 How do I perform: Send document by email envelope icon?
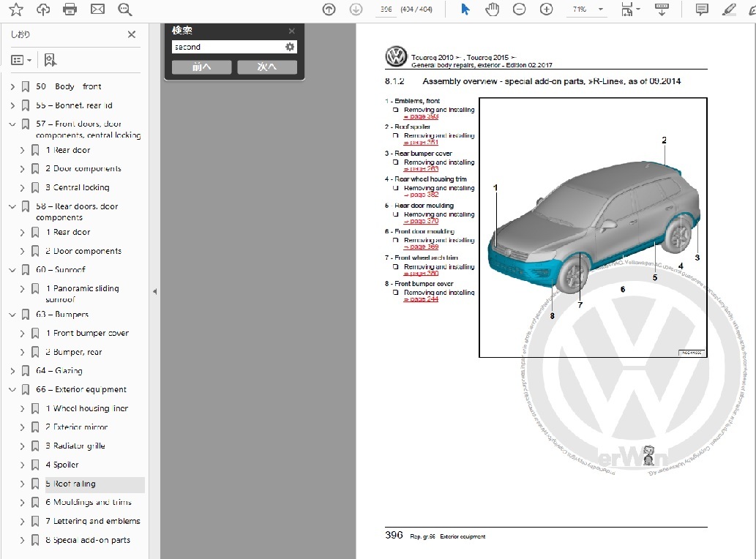(97, 10)
